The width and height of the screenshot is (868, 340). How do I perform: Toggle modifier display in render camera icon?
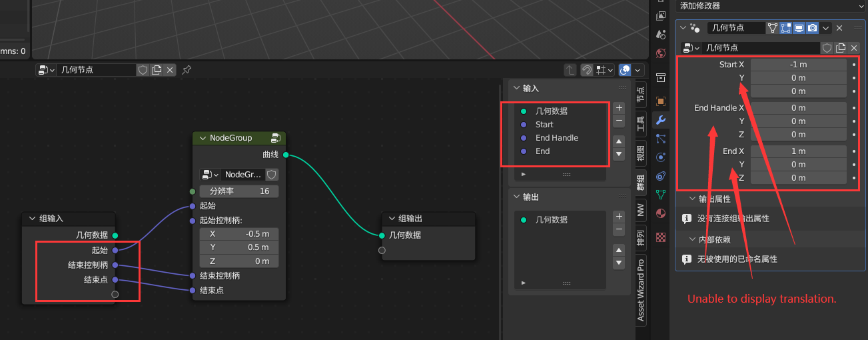[x=812, y=28]
